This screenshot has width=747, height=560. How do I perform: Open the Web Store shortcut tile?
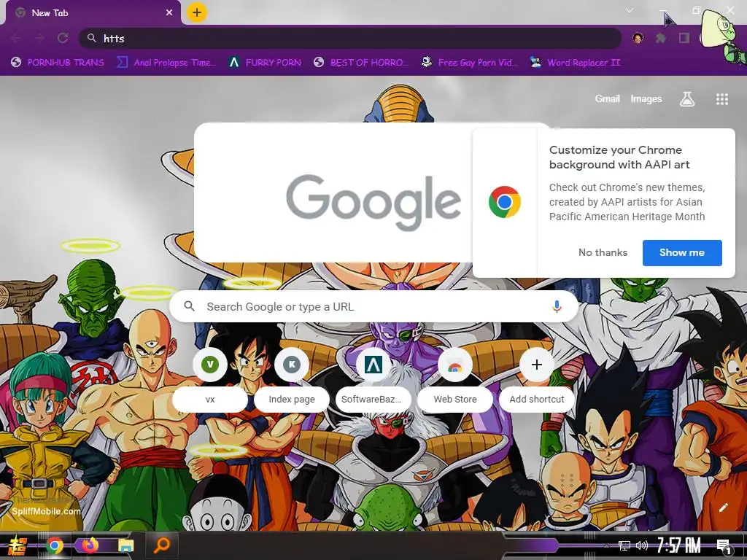click(455, 365)
